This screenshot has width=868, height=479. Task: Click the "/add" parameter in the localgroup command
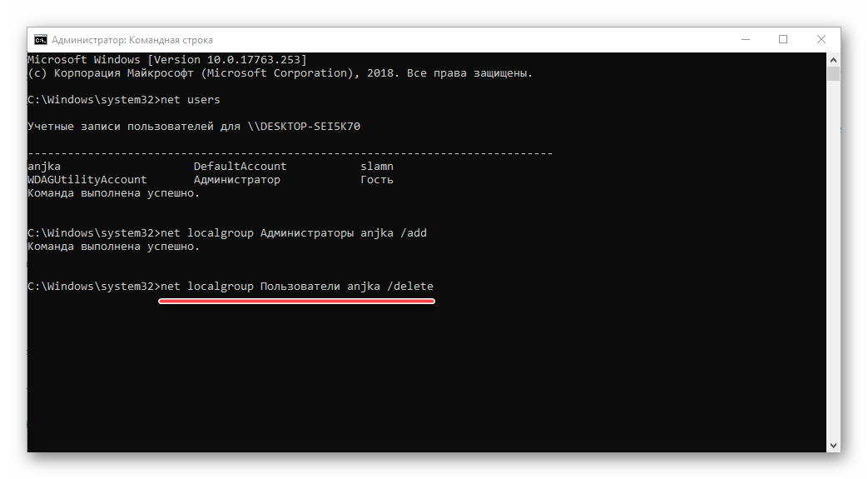(414, 233)
